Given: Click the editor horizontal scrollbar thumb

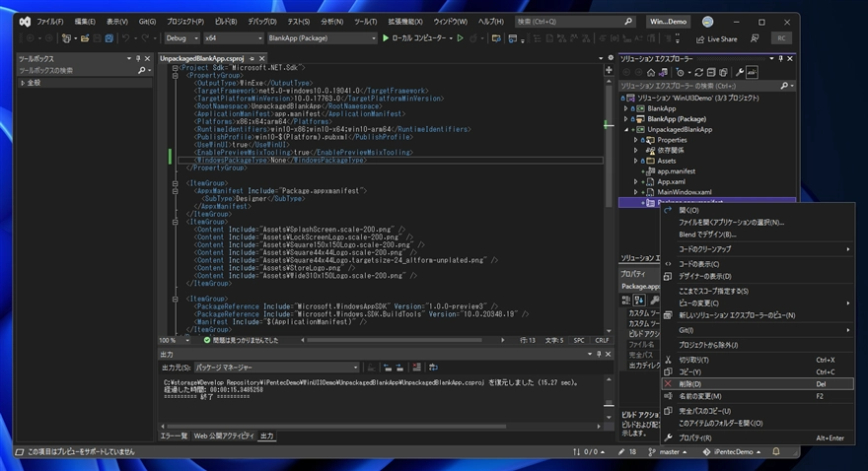Looking at the screenshot, I should pyautogui.click(x=395, y=340).
